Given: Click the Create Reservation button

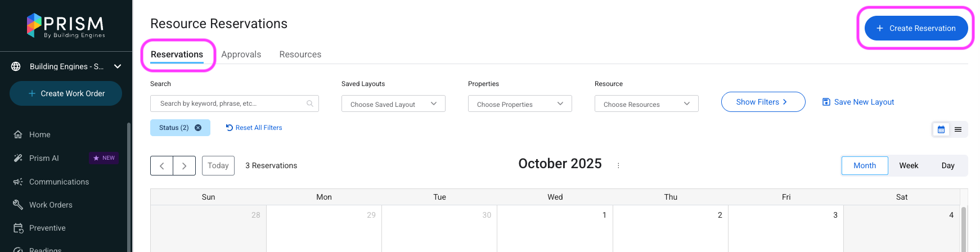Looking at the screenshot, I should click(916, 28).
